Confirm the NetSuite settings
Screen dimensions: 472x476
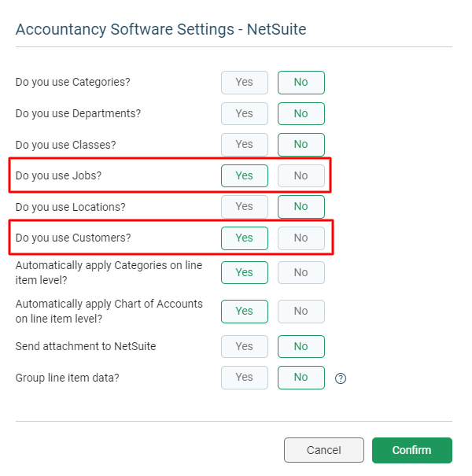coord(412,450)
